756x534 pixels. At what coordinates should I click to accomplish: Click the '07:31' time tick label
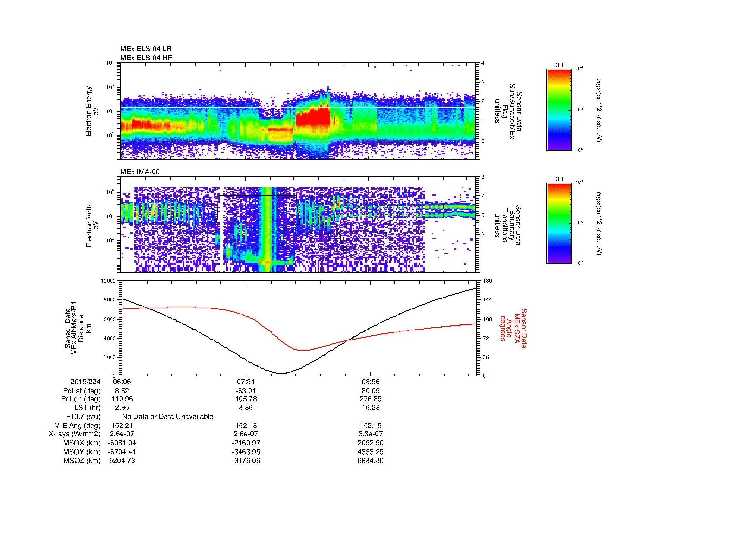click(x=246, y=382)
